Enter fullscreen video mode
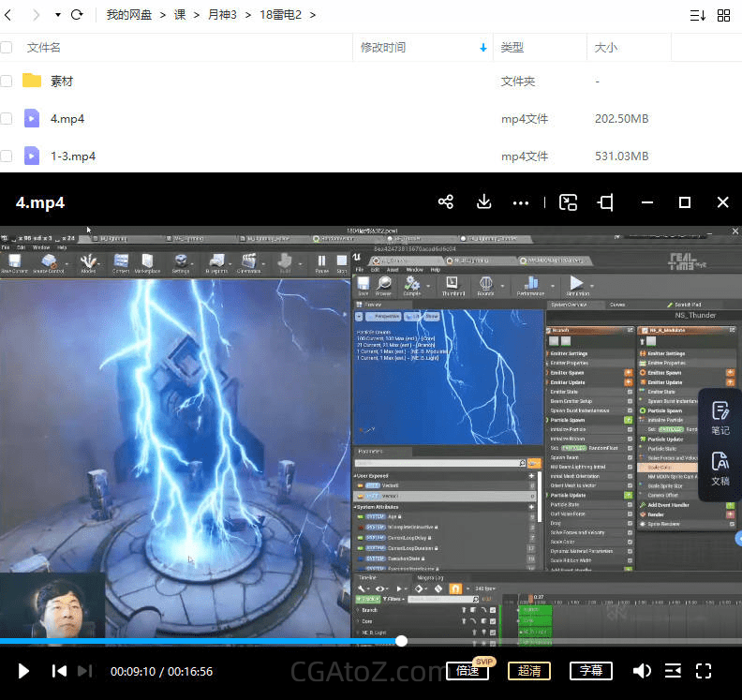This screenshot has width=742, height=700. pyautogui.click(x=704, y=670)
